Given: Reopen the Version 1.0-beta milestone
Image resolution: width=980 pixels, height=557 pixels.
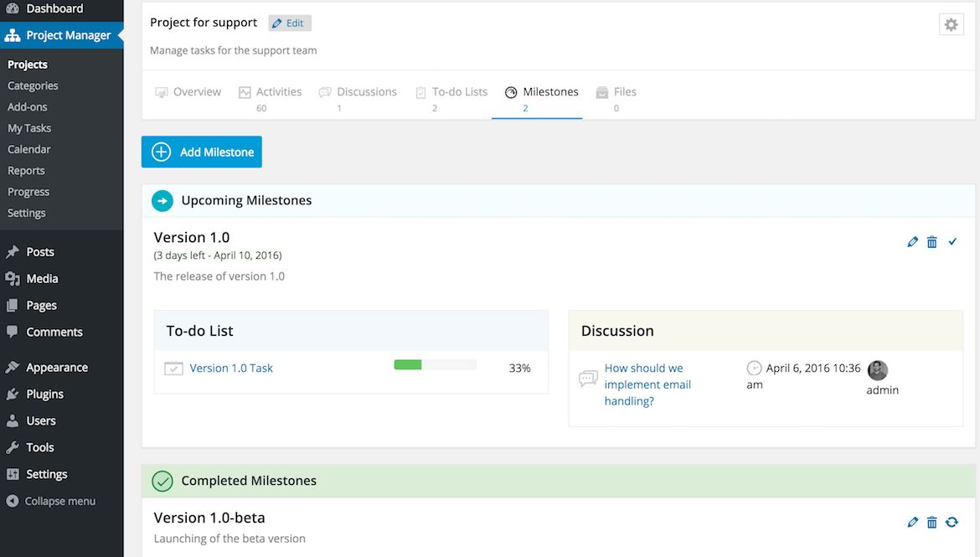Looking at the screenshot, I should [x=952, y=523].
